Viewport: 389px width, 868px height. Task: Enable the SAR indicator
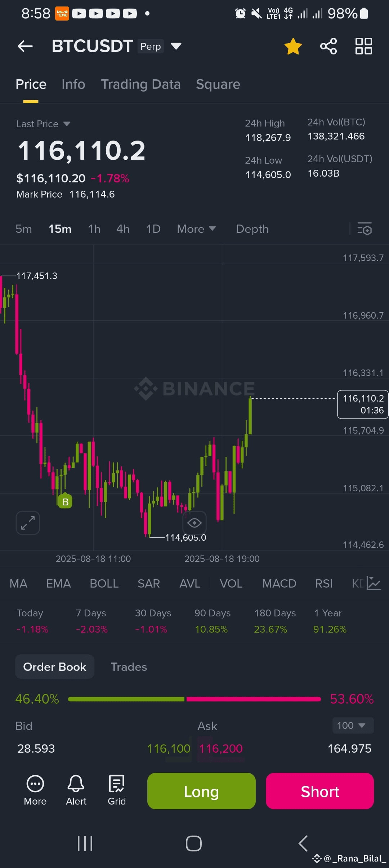point(149,583)
